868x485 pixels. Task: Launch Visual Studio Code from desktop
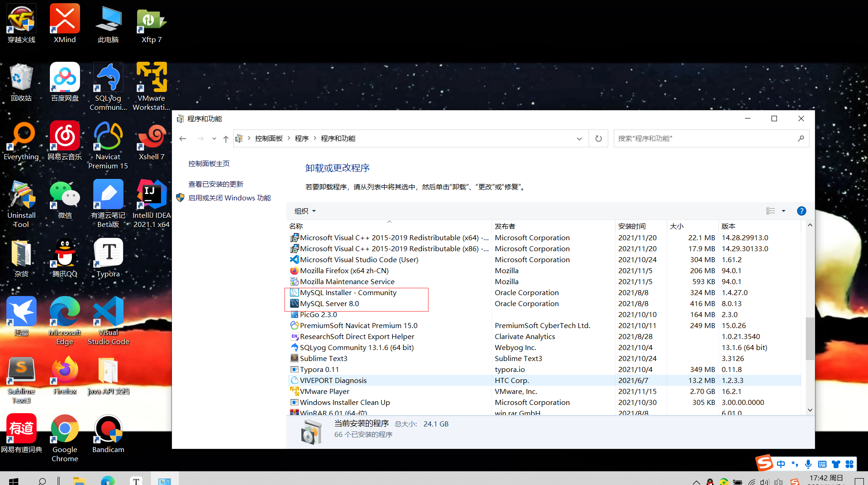point(108,321)
